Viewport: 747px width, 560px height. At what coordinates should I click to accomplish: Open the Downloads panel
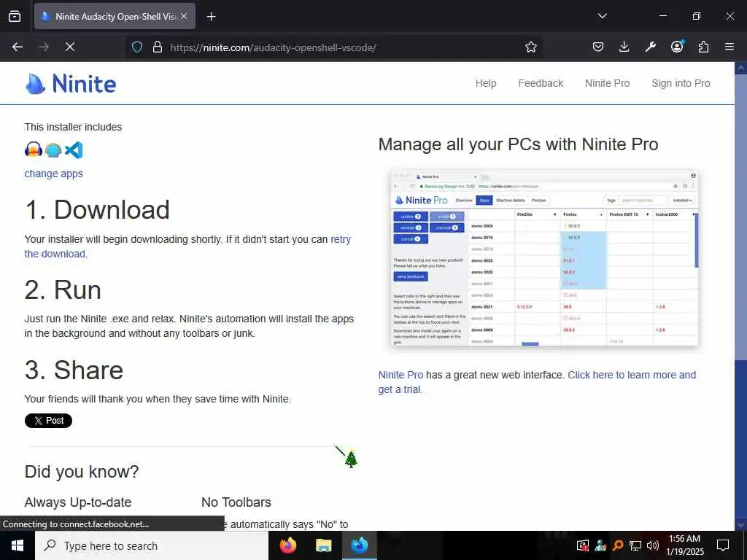[x=624, y=47]
